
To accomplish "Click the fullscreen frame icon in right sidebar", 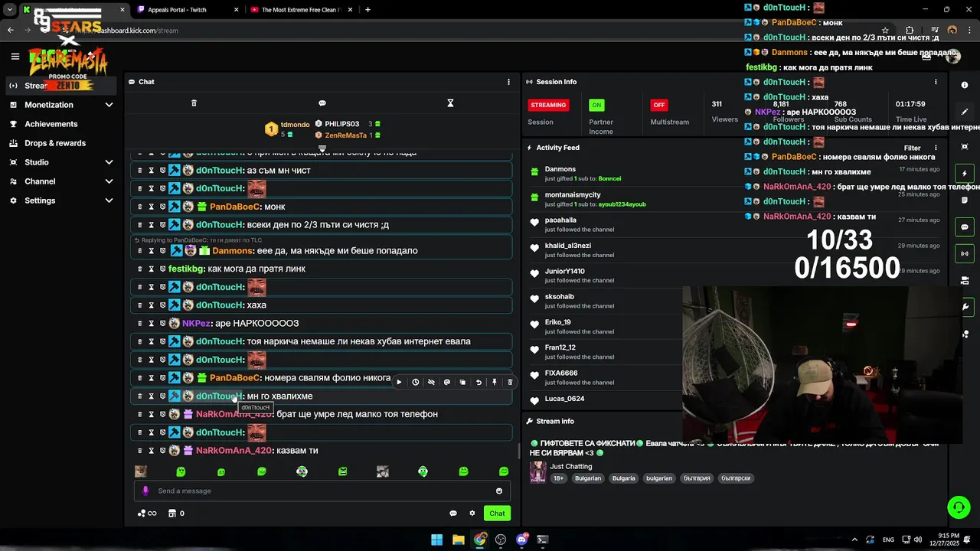I will click(x=965, y=146).
